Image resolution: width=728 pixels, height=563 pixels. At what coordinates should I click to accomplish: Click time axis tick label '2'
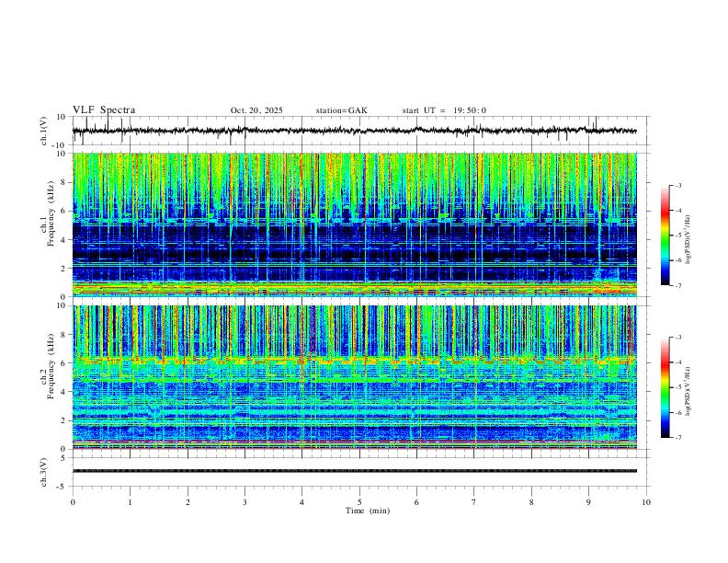188,502
